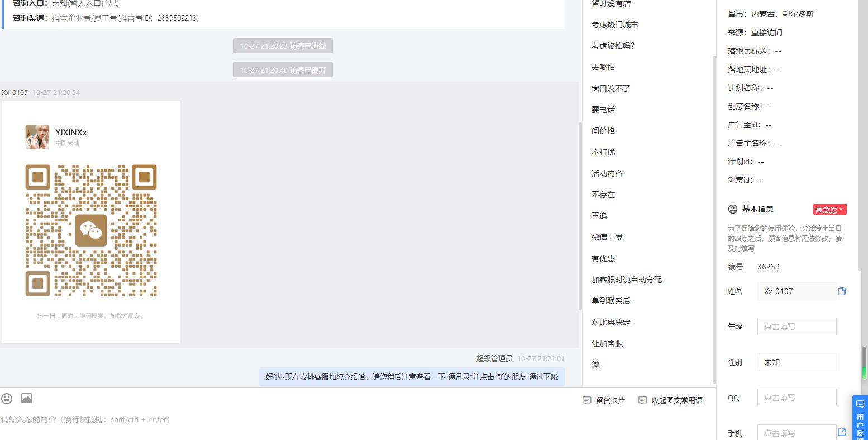Open the 性别 dropdown showing 未知
868x440 pixels.
(x=797, y=362)
